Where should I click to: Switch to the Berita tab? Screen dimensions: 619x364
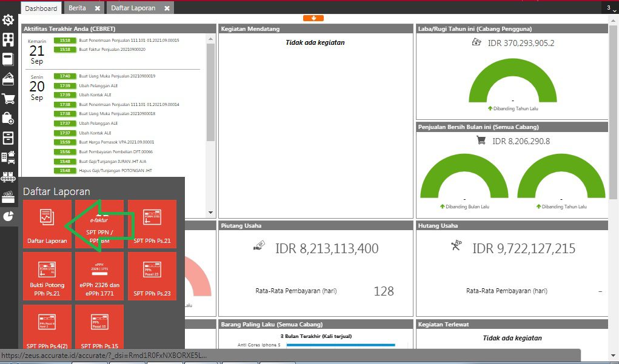click(x=77, y=8)
